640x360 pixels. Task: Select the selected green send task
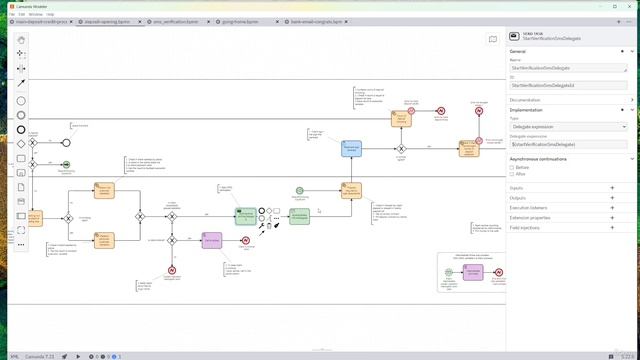click(x=246, y=217)
